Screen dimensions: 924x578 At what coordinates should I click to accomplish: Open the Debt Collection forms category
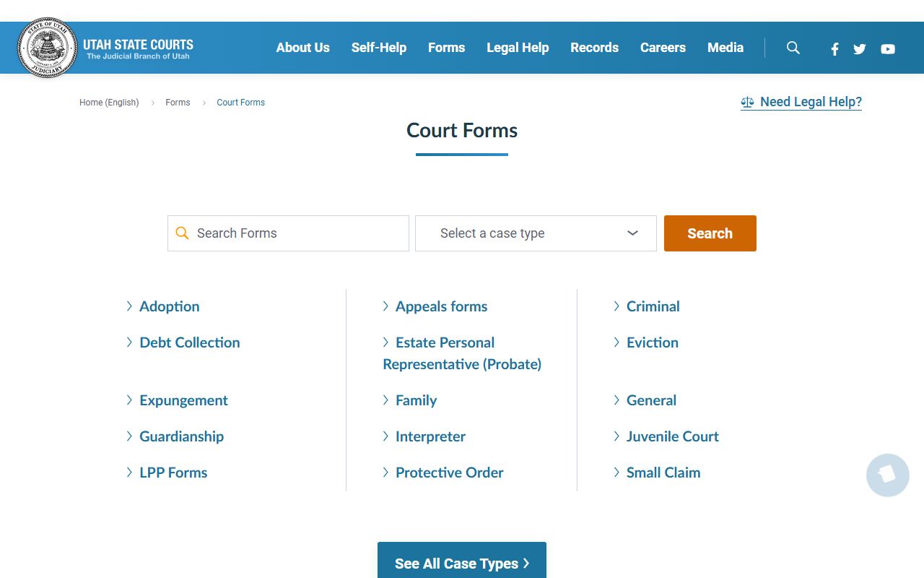pos(189,342)
